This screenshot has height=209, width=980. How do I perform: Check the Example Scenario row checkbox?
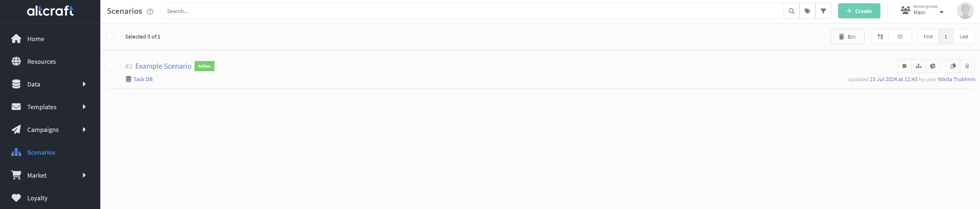click(x=110, y=65)
